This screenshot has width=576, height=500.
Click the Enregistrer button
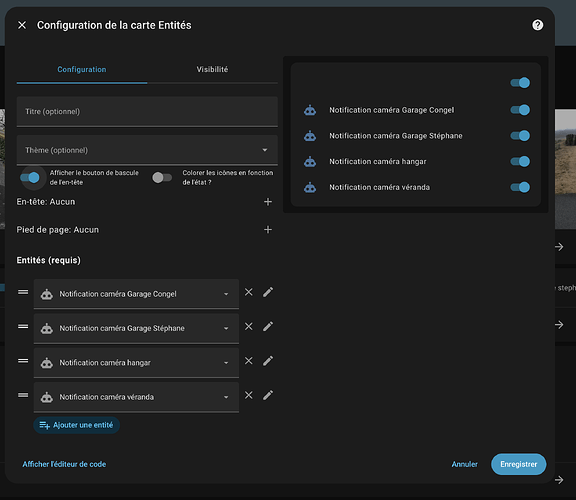(x=518, y=464)
